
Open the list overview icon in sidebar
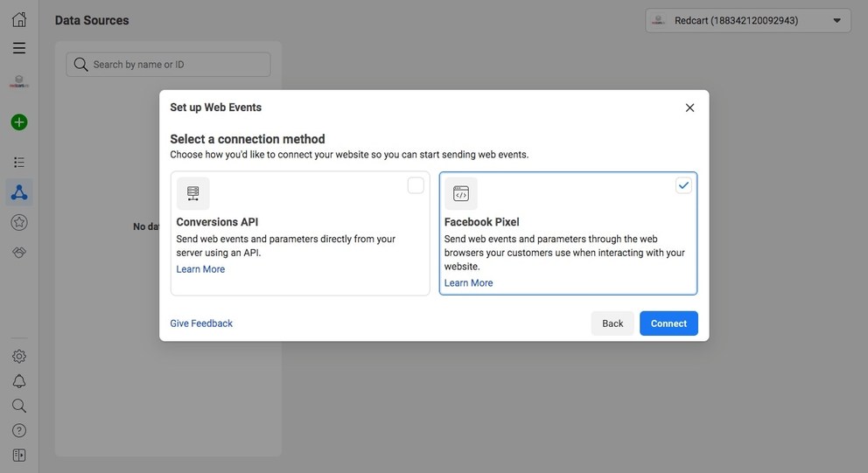[19, 163]
